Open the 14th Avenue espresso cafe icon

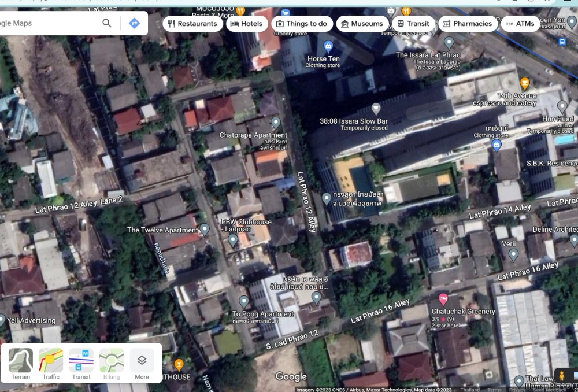(525, 84)
